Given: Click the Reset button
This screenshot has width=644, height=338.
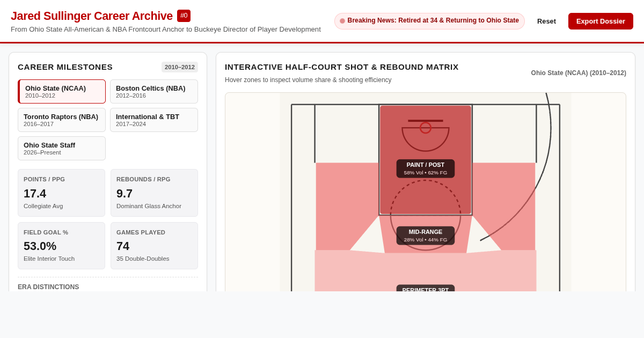Looking at the screenshot, I should pos(546,21).
